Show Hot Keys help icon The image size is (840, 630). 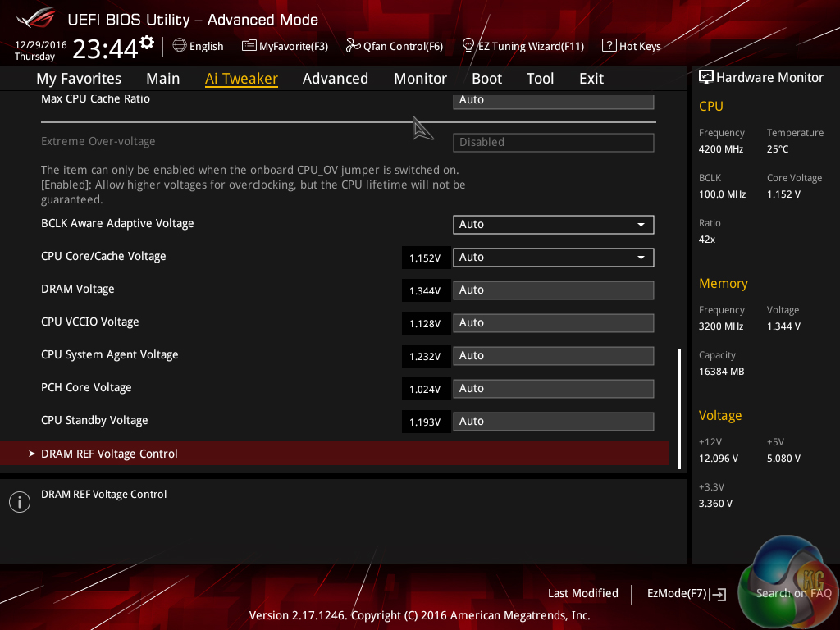(x=609, y=46)
